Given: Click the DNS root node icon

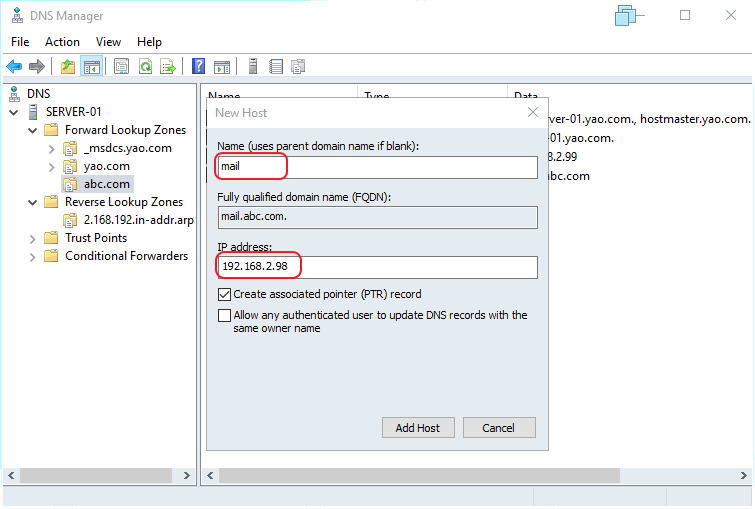Looking at the screenshot, I should click(x=15, y=93).
